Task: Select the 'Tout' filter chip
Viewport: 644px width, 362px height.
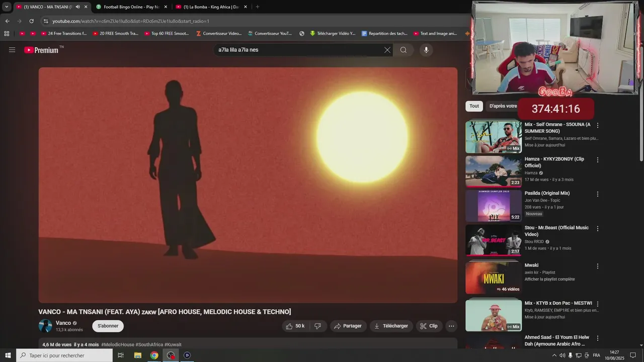Action: pos(474,106)
